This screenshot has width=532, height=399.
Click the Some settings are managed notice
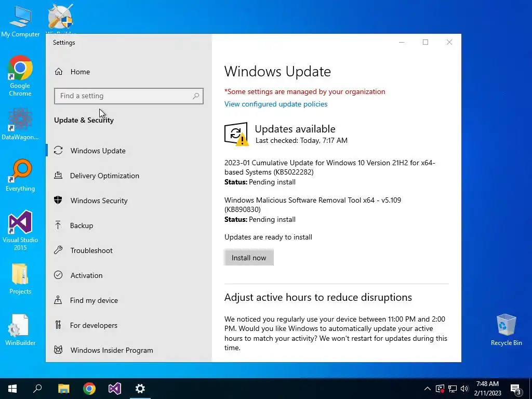(x=304, y=91)
